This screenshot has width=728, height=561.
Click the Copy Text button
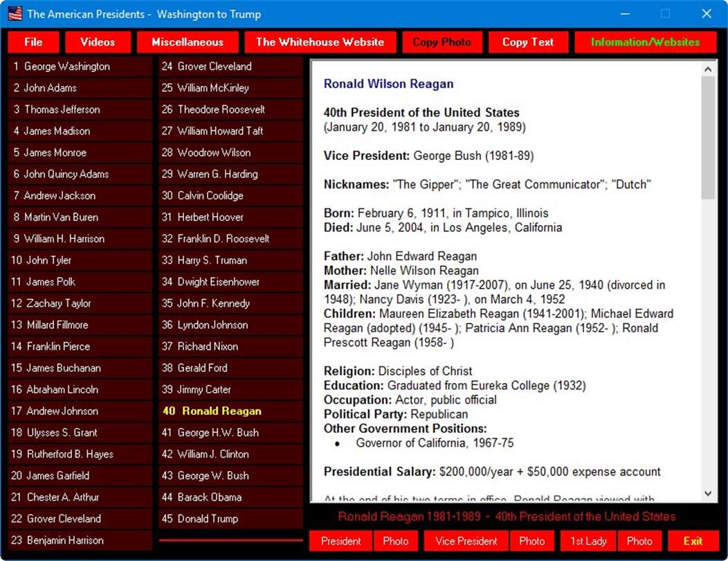[x=529, y=42]
